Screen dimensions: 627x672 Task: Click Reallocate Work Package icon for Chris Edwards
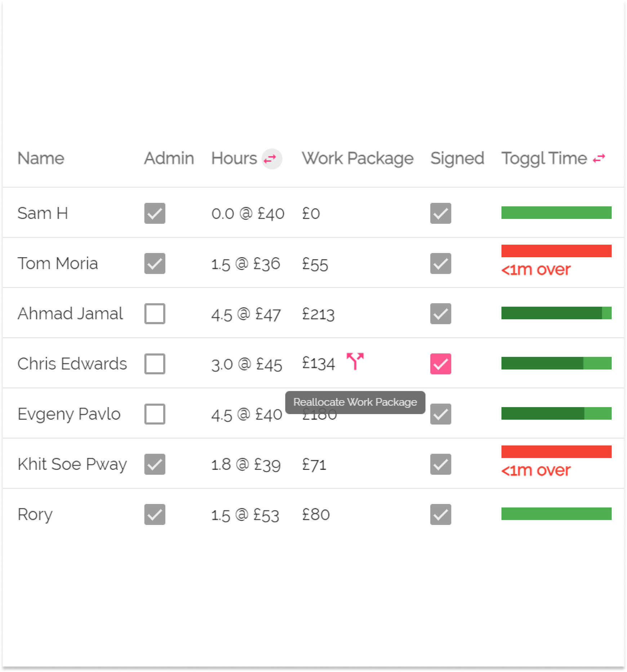coord(355,361)
